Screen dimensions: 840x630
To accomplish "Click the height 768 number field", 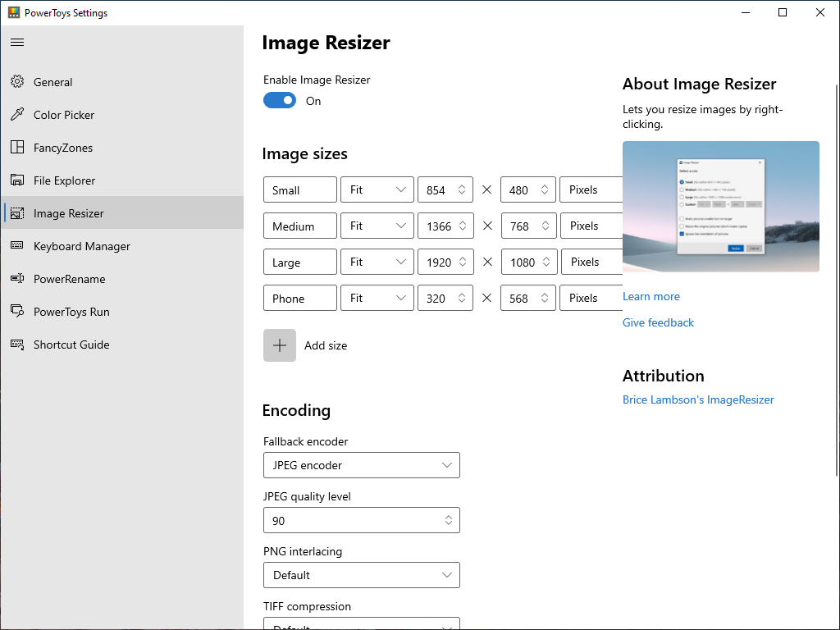I will pyautogui.click(x=529, y=226).
